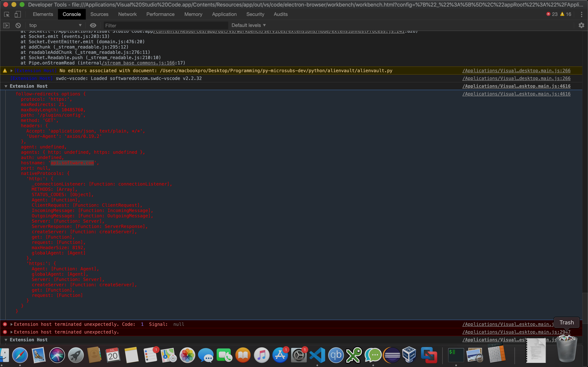Viewport: 588px width, 367px height.
Task: Open the Default levels dropdown
Action: (x=248, y=25)
